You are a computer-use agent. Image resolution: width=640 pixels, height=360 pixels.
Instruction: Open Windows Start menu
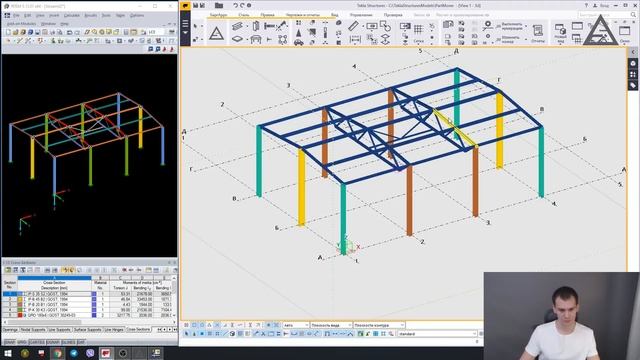click(x=8, y=353)
